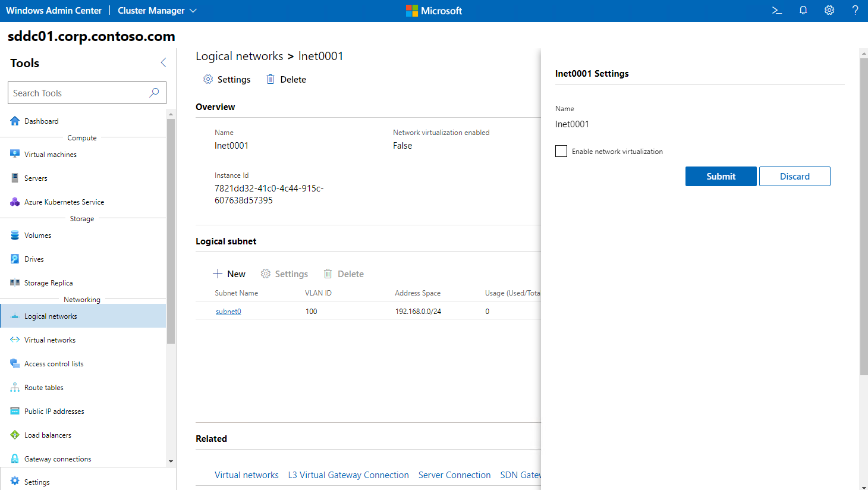868x490 pixels.
Task: Open the Dashboard home icon
Action: (x=15, y=121)
